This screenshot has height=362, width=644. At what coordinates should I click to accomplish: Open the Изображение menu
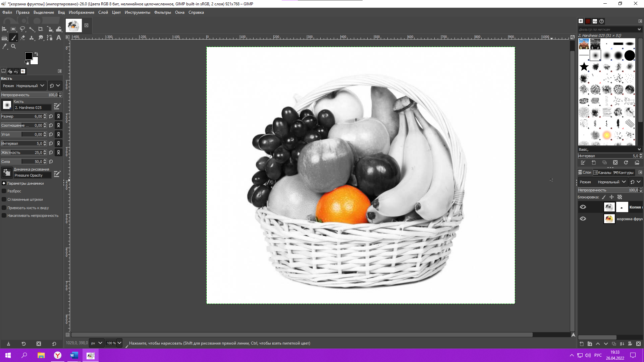[82, 12]
